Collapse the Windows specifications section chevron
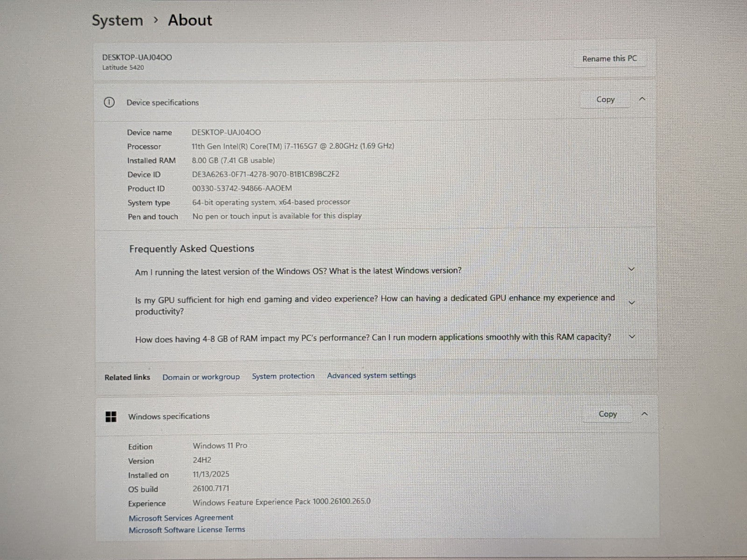The height and width of the screenshot is (560, 747). [x=644, y=414]
